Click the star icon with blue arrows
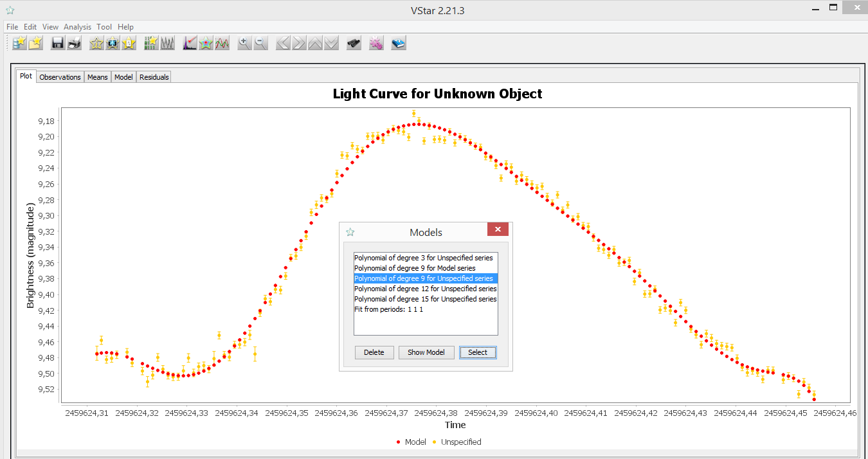This screenshot has height=459, width=868. click(113, 43)
